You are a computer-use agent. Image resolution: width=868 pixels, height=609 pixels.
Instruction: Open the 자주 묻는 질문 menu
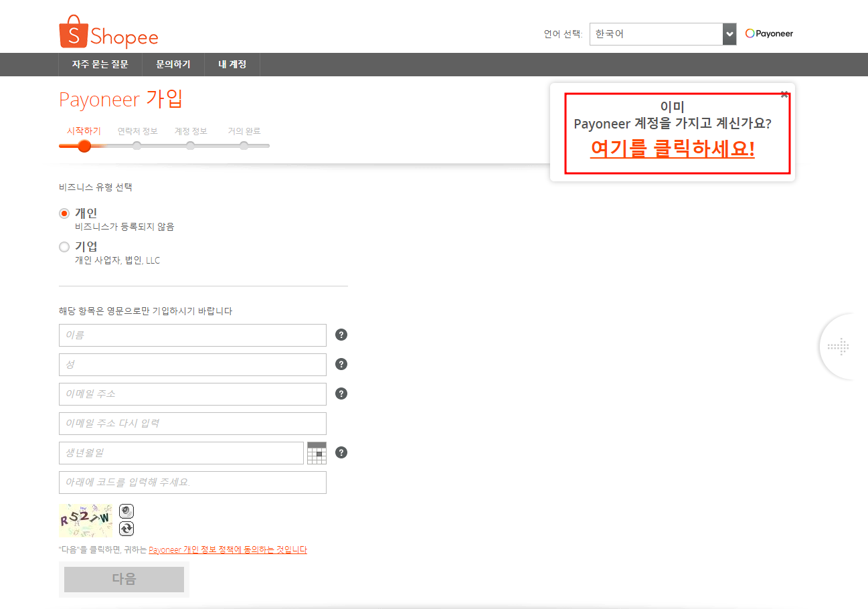[x=100, y=64]
